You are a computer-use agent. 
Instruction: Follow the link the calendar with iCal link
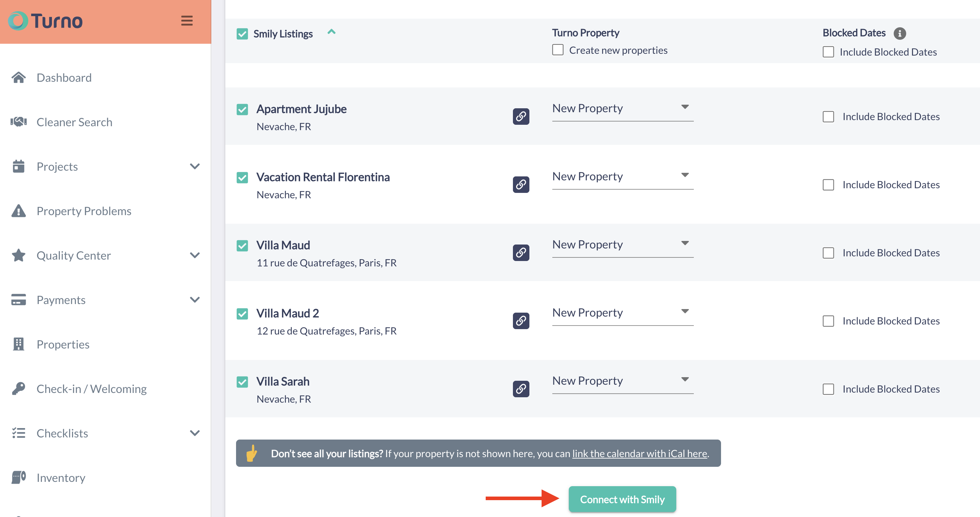639,454
